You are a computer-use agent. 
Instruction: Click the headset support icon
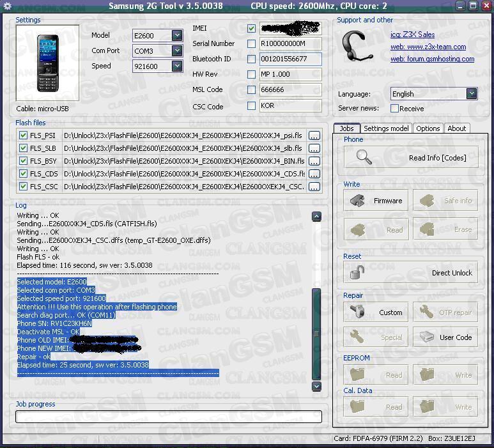[359, 46]
